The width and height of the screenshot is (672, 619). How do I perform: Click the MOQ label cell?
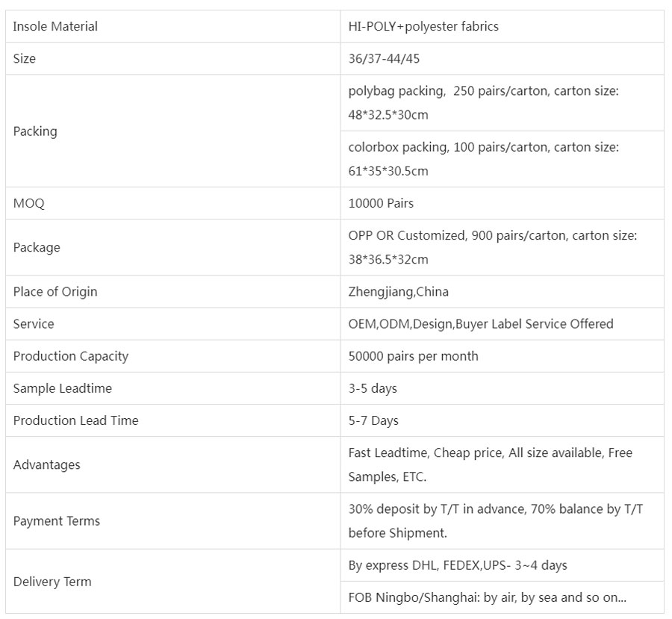point(29,203)
